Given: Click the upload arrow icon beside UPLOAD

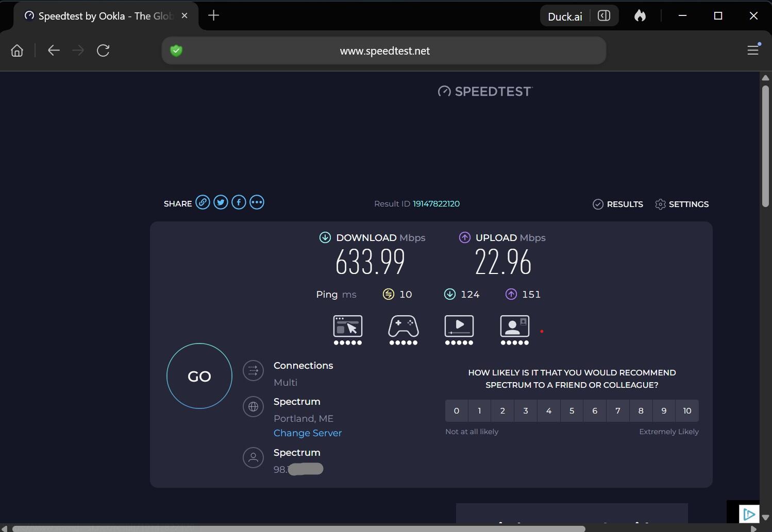Looking at the screenshot, I should click(465, 237).
